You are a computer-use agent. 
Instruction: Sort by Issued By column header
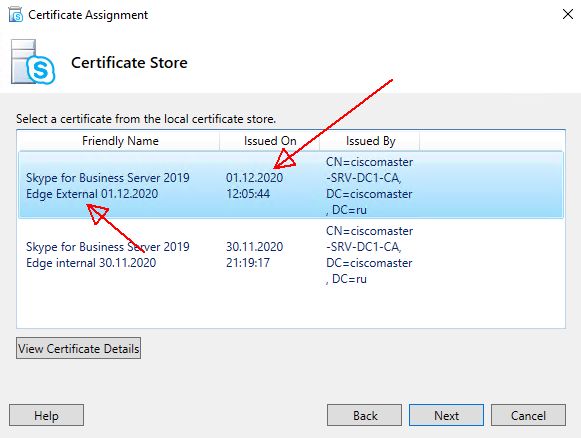[370, 141]
